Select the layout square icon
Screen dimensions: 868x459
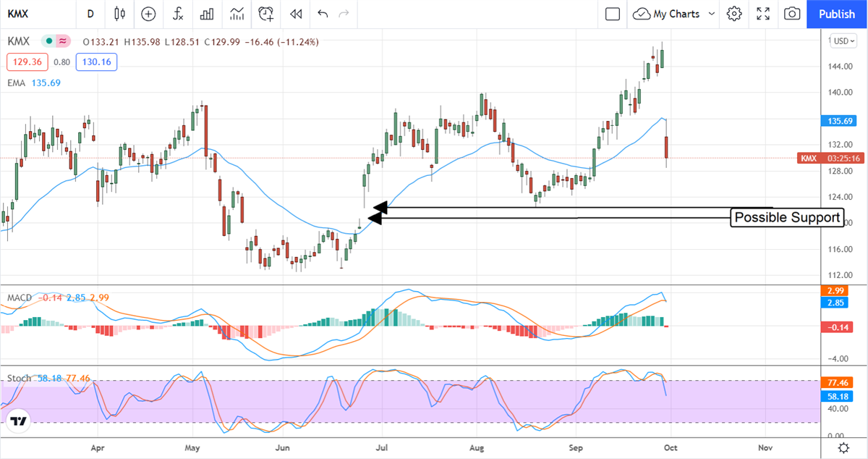coord(613,14)
